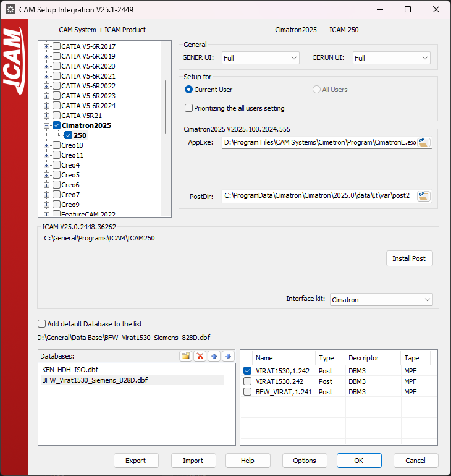Screen dimensions: 451x476
Task: Open the GENER UI dropdown
Action: pos(261,58)
